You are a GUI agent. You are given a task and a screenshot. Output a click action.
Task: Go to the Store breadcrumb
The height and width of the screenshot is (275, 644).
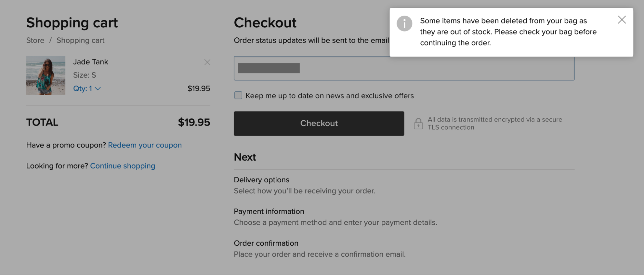coord(35,41)
